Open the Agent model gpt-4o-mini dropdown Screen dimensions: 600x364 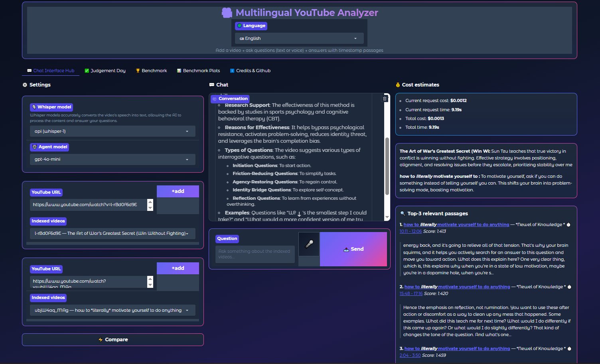click(112, 159)
